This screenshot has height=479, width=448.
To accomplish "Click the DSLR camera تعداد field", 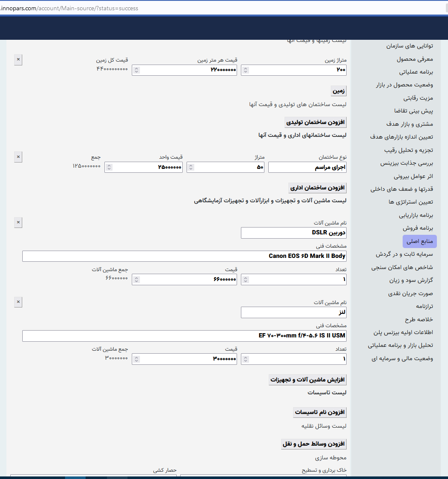I will click(294, 280).
